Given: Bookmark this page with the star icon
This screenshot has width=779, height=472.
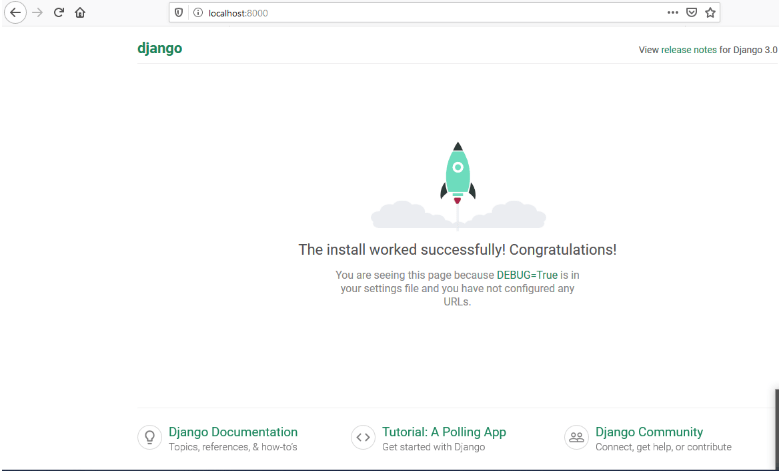Looking at the screenshot, I should click(x=710, y=12).
